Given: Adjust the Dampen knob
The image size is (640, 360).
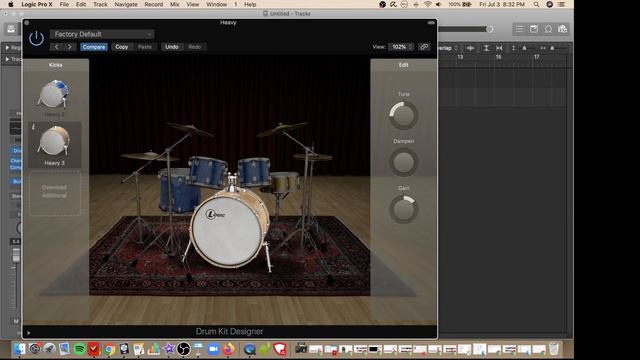Looking at the screenshot, I should [404, 162].
